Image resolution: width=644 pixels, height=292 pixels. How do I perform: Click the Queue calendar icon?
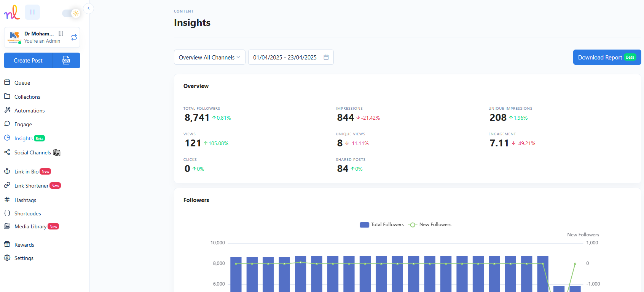[x=7, y=82]
